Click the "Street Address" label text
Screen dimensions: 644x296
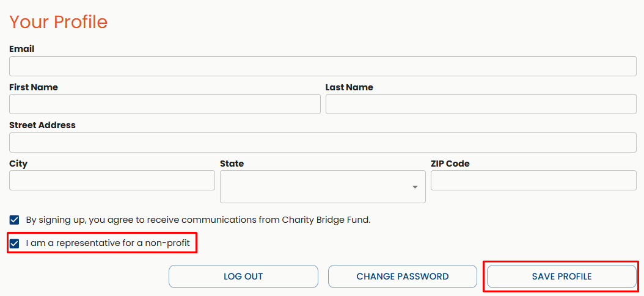pos(42,125)
